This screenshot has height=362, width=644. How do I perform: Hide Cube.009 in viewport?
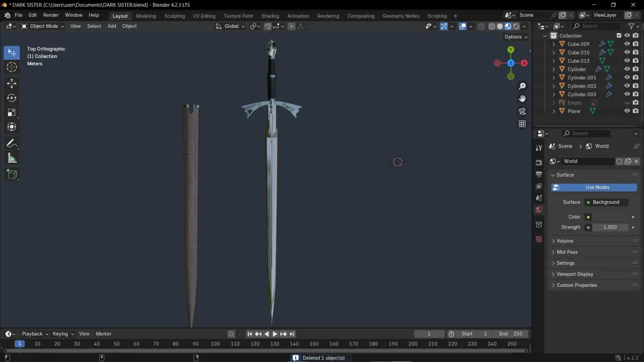(x=627, y=44)
